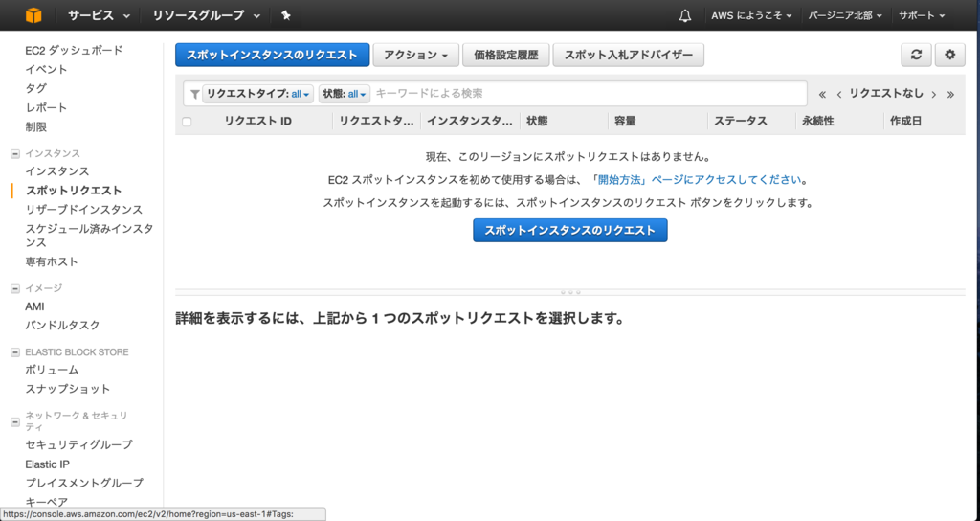980x521 pixels.
Task: Open 制限 in sidebar
Action: click(35, 127)
